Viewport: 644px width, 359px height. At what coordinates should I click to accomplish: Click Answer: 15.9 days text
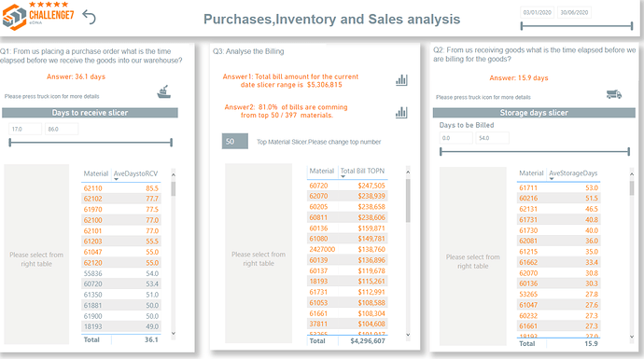point(519,78)
